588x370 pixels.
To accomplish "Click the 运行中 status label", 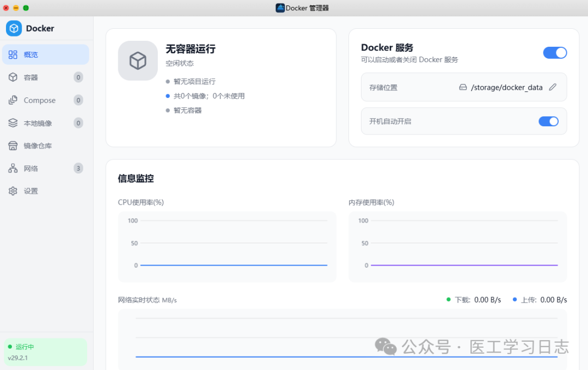I will (24, 347).
